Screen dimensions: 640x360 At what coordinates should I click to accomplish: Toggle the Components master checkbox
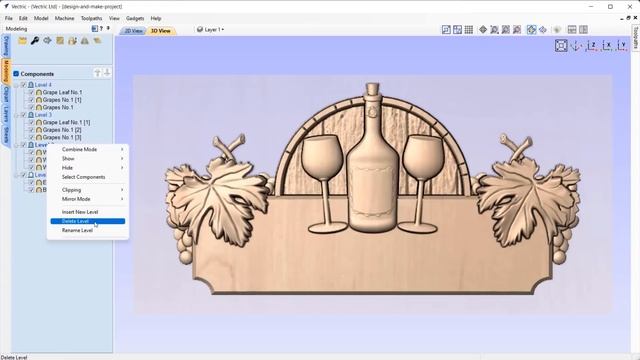pos(16,74)
